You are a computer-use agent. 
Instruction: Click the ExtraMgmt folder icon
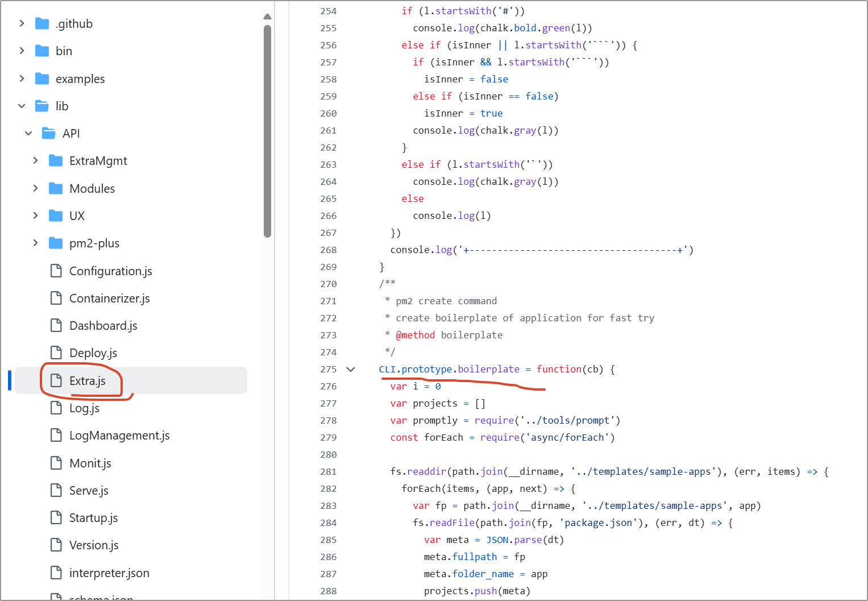click(x=56, y=160)
